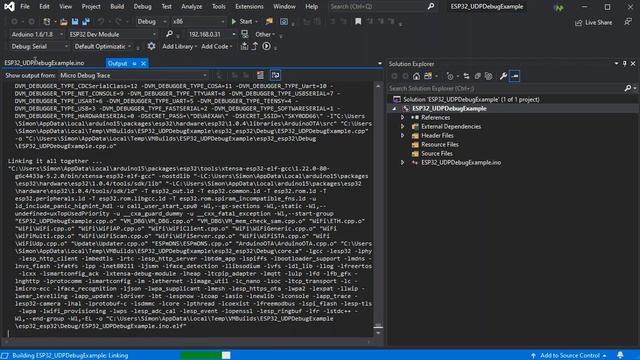
Task: Click the Add Code button
Action: pyautogui.click(x=217, y=46)
